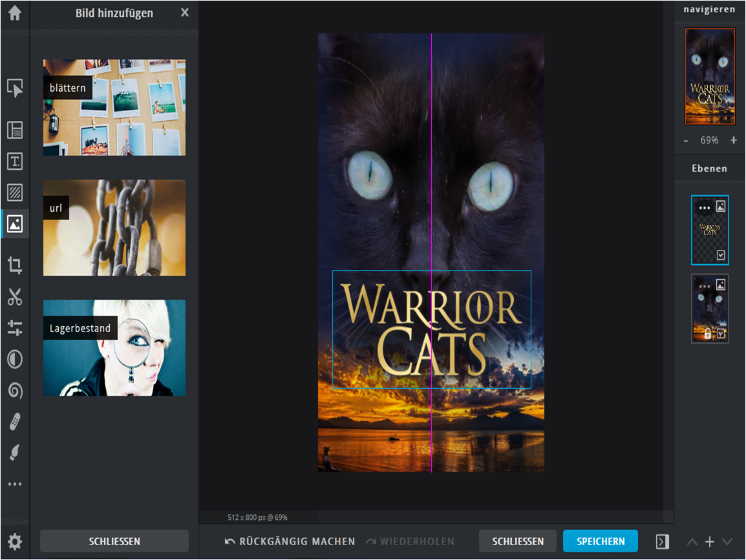Select the Cutout scissors tool
The height and width of the screenshot is (560, 746).
(x=15, y=296)
